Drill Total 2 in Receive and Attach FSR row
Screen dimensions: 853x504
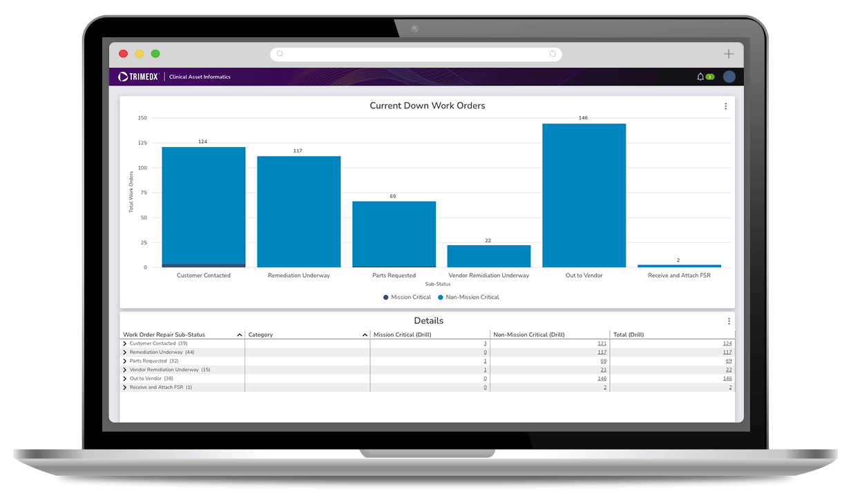[x=730, y=387]
